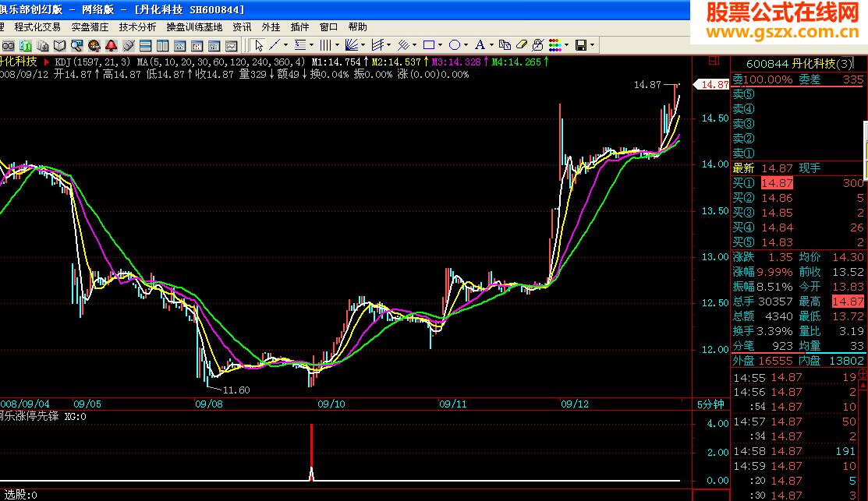Screen dimensions: 868x501
Task: Pick the eraser tool in toolbar
Action: click(523, 45)
